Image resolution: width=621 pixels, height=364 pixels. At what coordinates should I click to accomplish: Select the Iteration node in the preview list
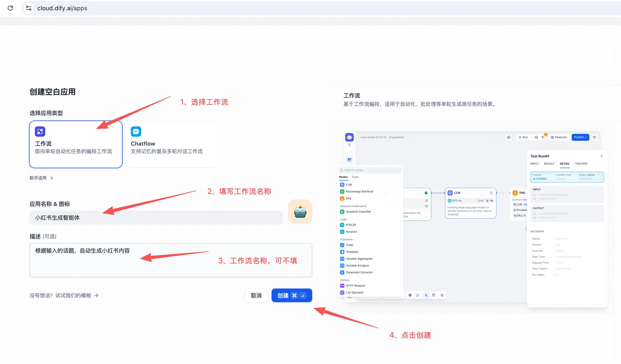pyautogui.click(x=349, y=232)
